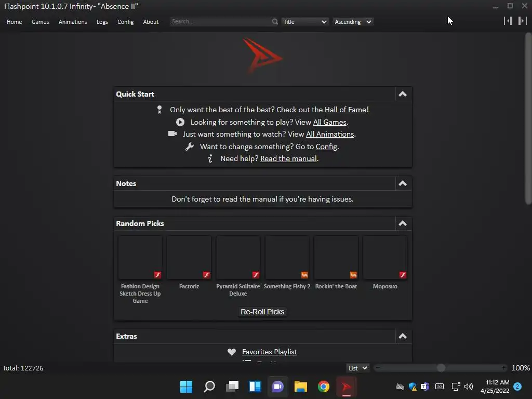Viewport: 532px width, 399px height.
Task: Click the search magnifier icon in toolbar
Action: pyautogui.click(x=275, y=22)
